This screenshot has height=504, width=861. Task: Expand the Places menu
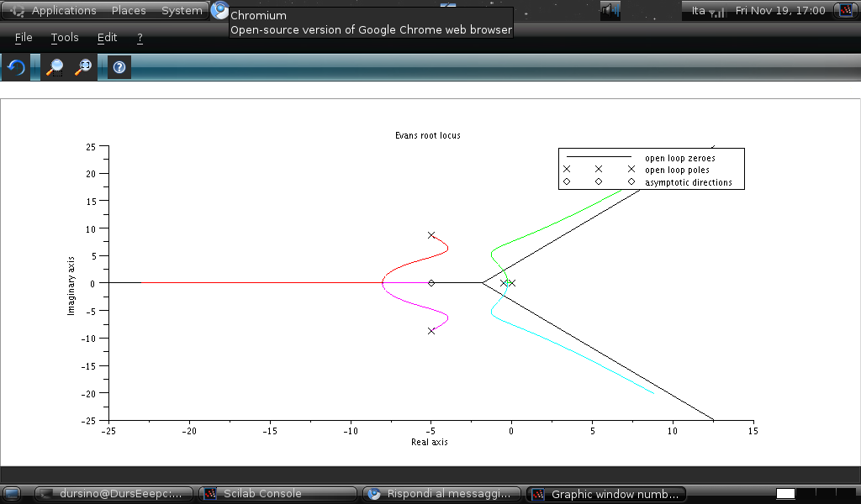[129, 10]
